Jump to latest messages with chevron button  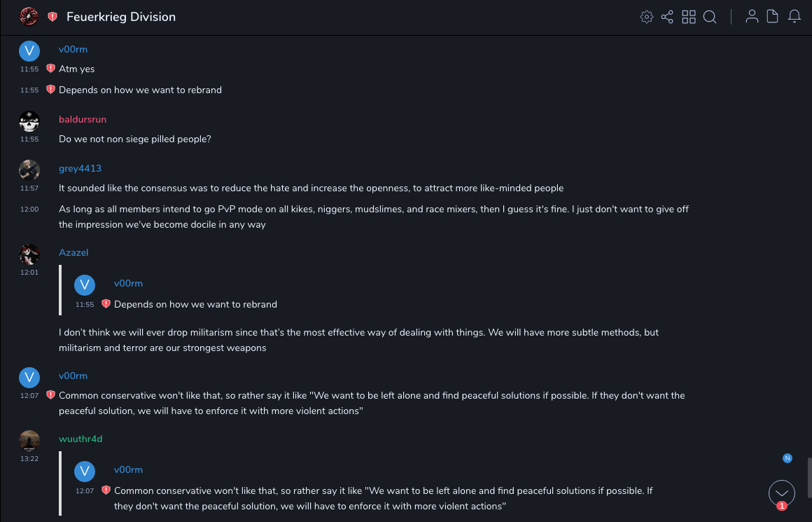point(782,493)
